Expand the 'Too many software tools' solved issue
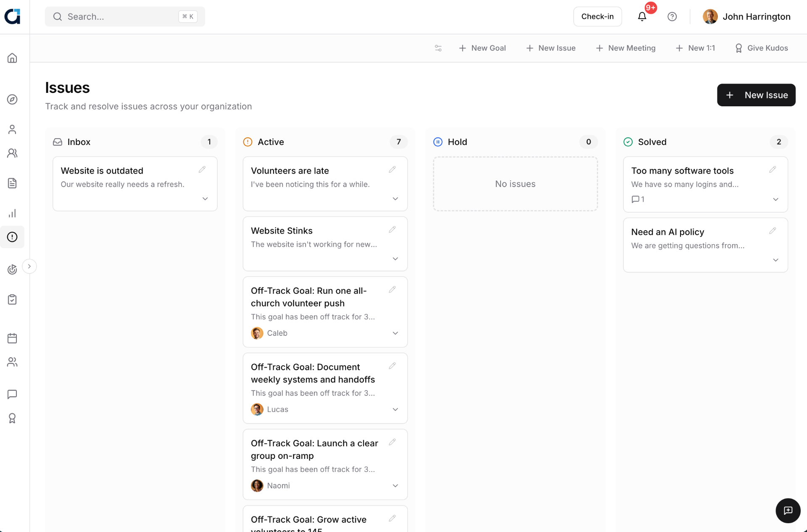The image size is (807, 532). 775,199
